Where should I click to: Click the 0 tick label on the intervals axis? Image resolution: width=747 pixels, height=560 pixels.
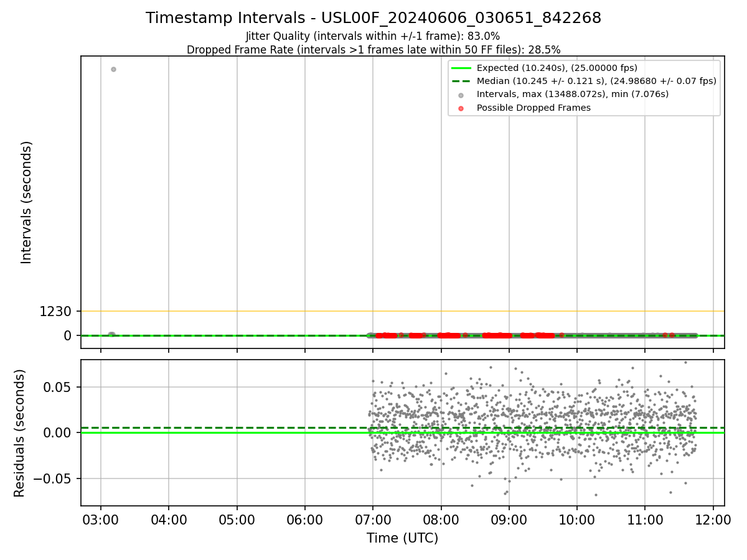(x=68, y=335)
